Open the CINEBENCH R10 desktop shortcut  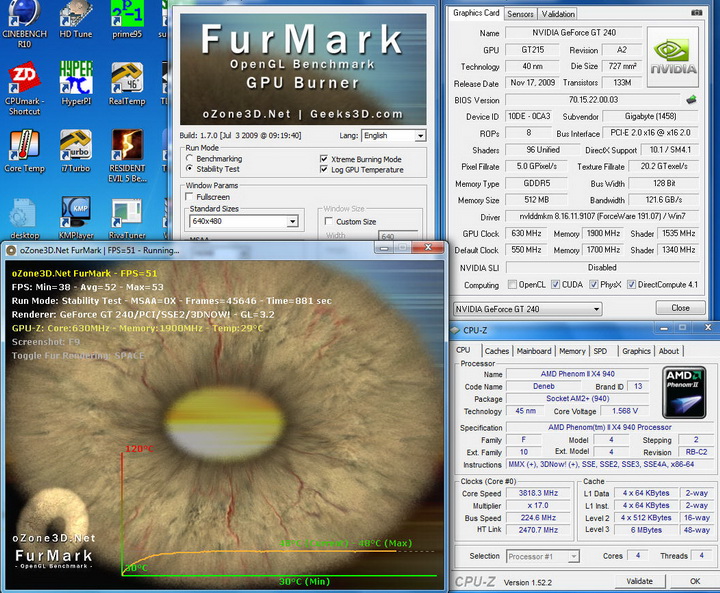pyautogui.click(x=24, y=24)
